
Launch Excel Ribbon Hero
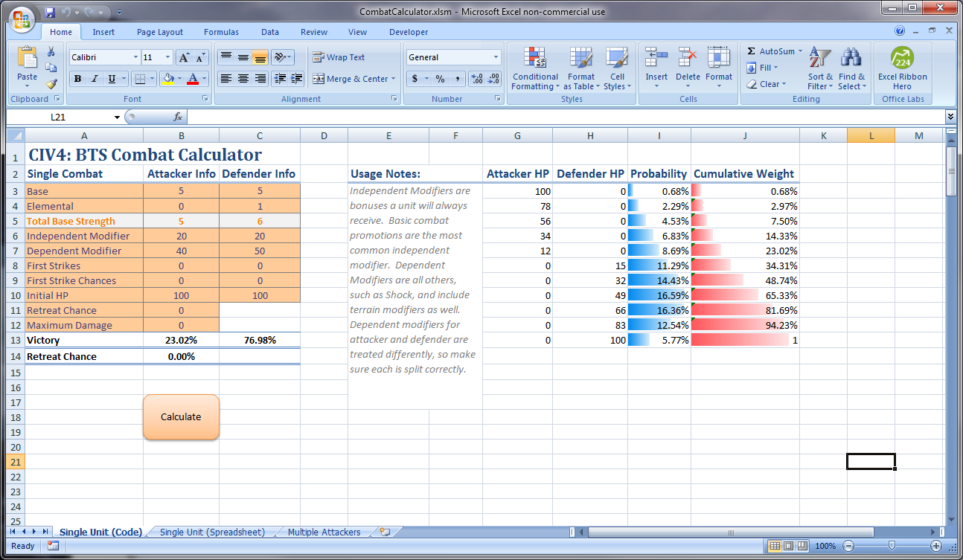point(902,68)
